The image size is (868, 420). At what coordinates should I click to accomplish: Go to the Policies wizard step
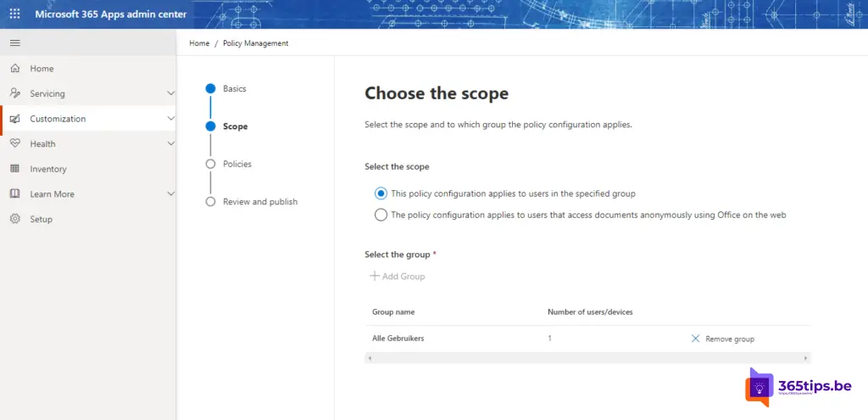(x=229, y=164)
